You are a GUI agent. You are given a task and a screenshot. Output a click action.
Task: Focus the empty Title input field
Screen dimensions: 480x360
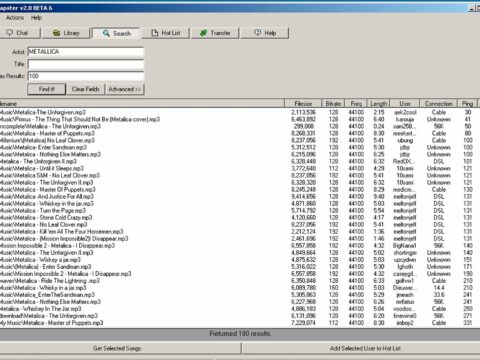(x=86, y=64)
